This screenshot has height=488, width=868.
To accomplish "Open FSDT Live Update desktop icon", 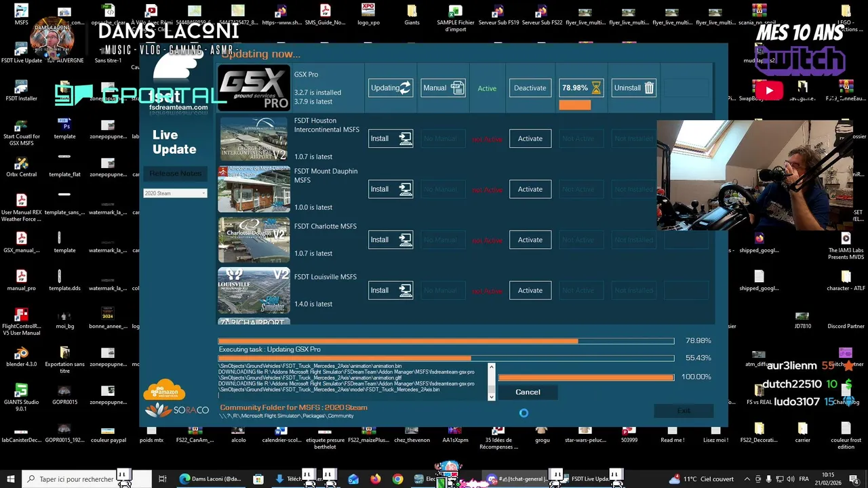I will 22,53.
